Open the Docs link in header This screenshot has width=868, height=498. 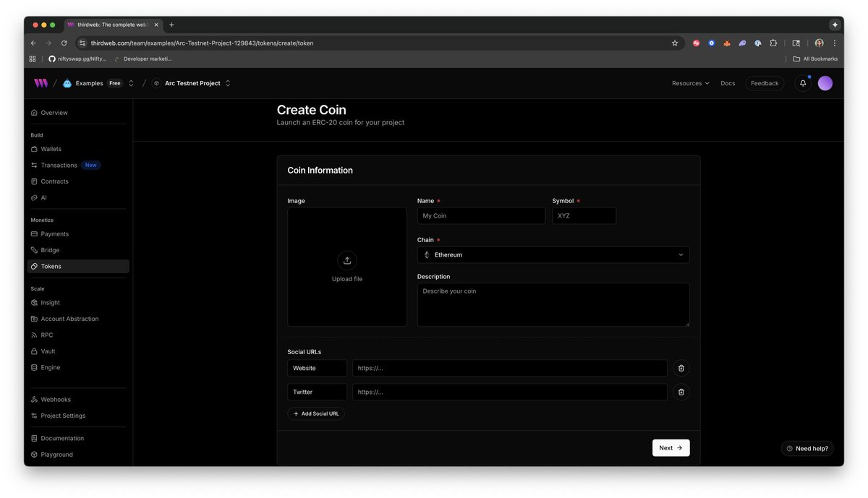tap(728, 83)
